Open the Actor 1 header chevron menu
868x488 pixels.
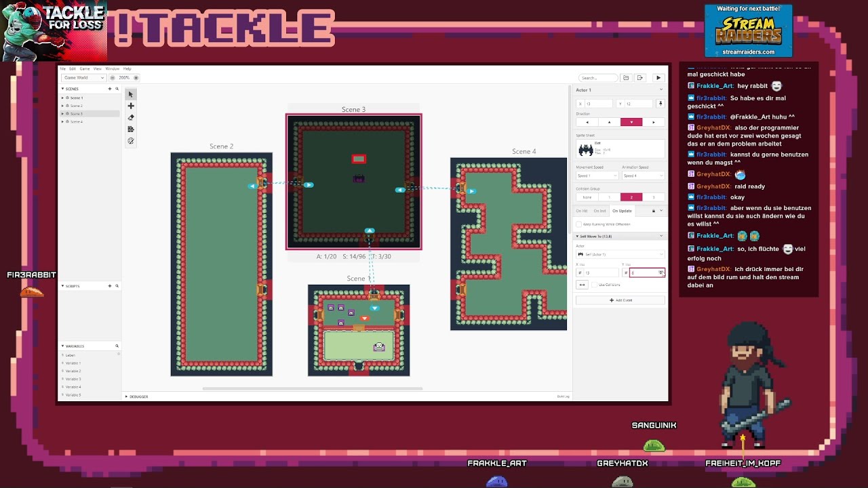[660, 89]
